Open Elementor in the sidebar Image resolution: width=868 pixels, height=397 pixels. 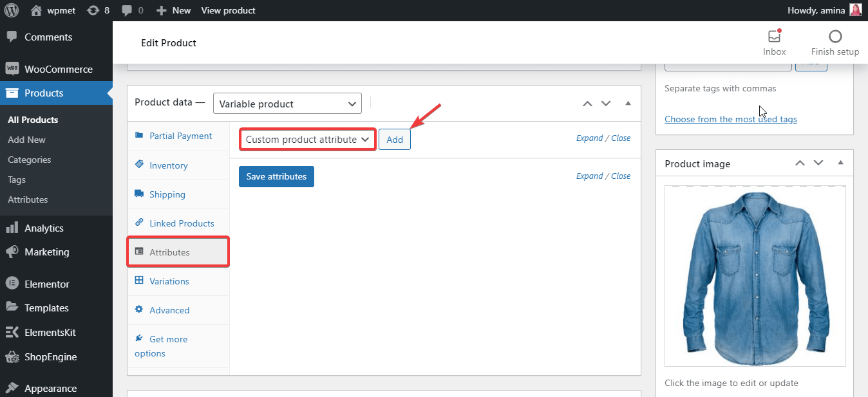[x=46, y=284]
